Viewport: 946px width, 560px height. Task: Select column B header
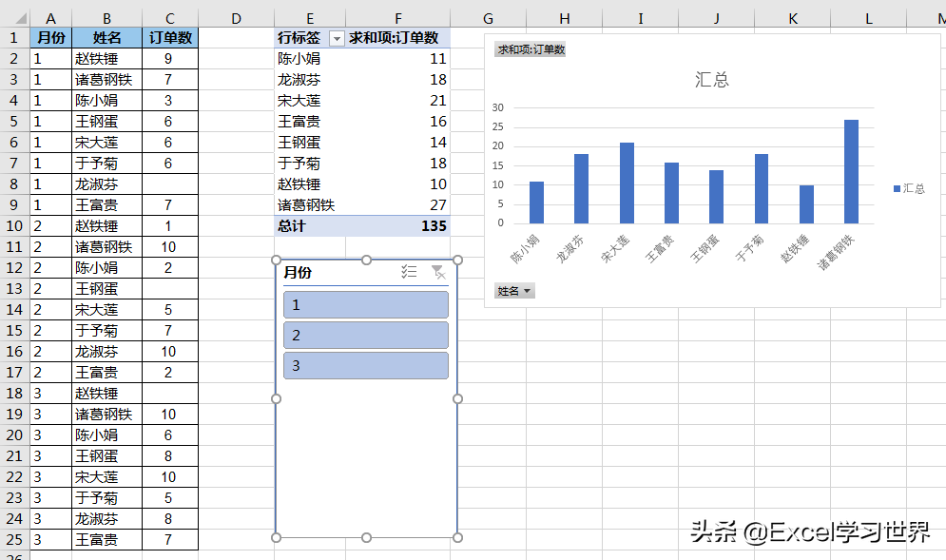pyautogui.click(x=106, y=19)
